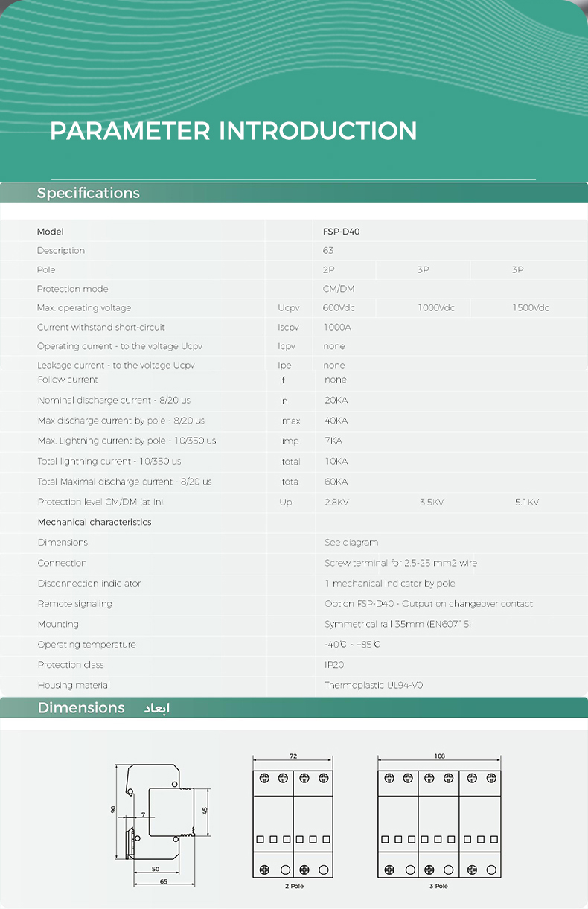Select the Current withstand short-circuit label

(101, 328)
